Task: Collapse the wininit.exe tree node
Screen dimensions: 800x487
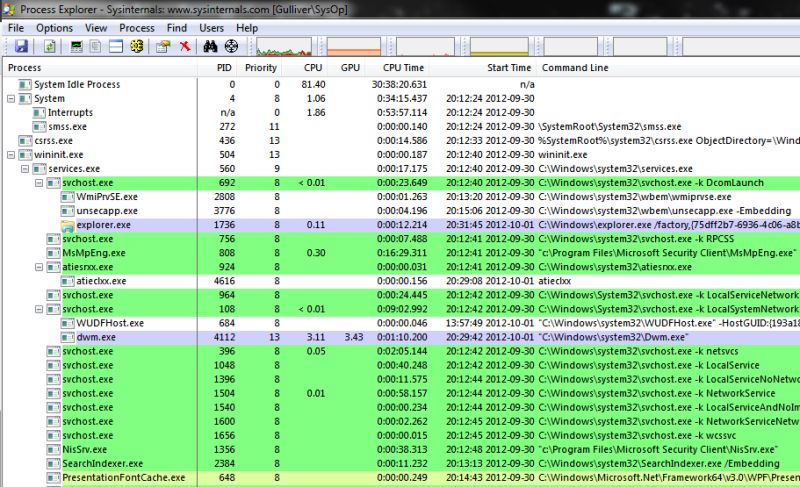Action: click(x=11, y=155)
